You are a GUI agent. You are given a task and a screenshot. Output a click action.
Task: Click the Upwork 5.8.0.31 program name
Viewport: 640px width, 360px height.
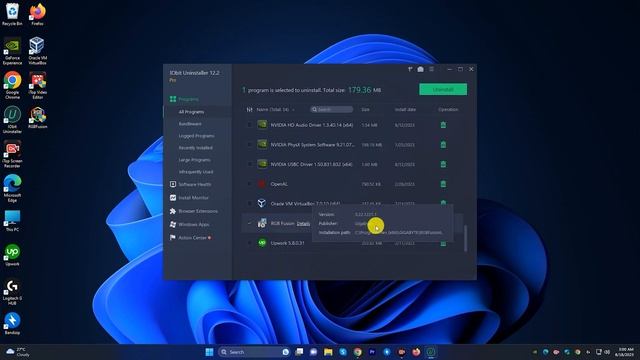click(x=287, y=243)
